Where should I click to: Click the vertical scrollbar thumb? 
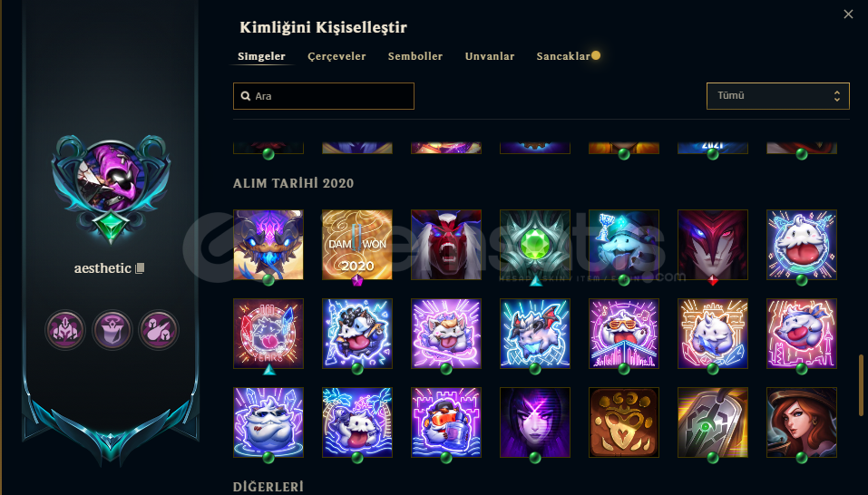tap(861, 385)
